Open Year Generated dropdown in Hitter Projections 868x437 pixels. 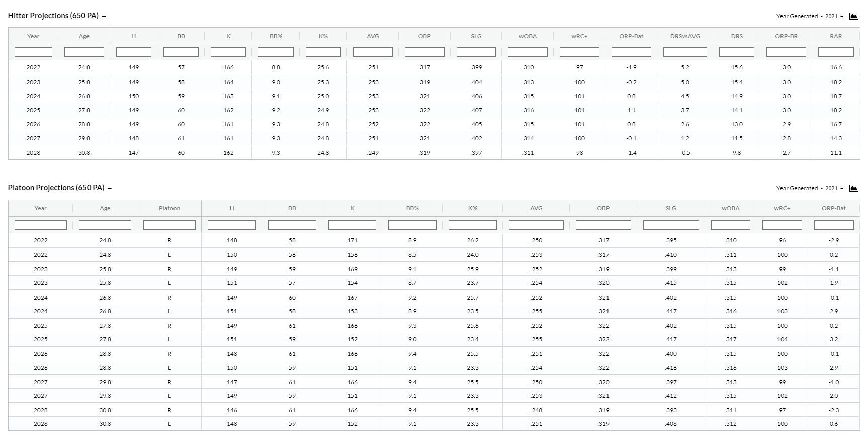[x=834, y=16]
